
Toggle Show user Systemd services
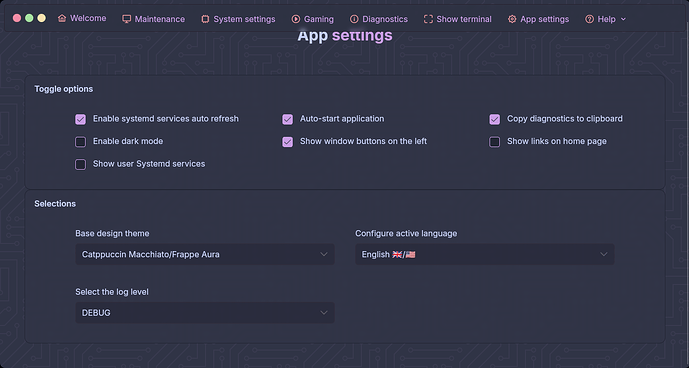click(x=80, y=164)
